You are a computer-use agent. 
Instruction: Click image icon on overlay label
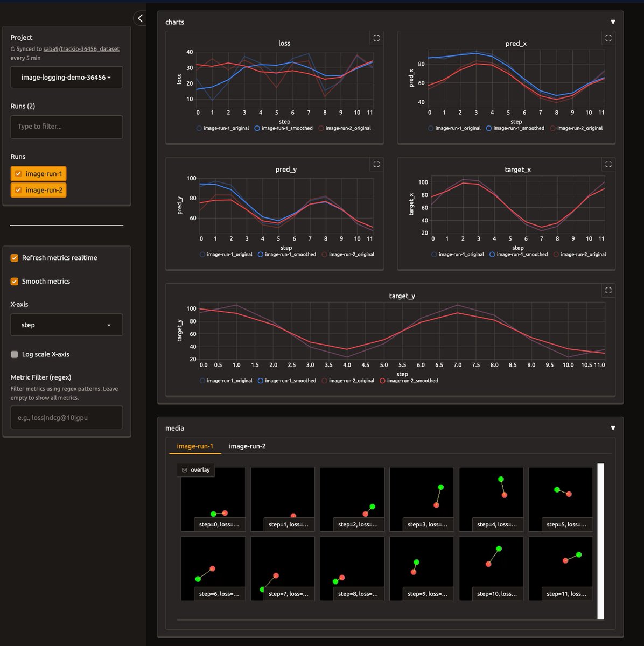click(185, 470)
